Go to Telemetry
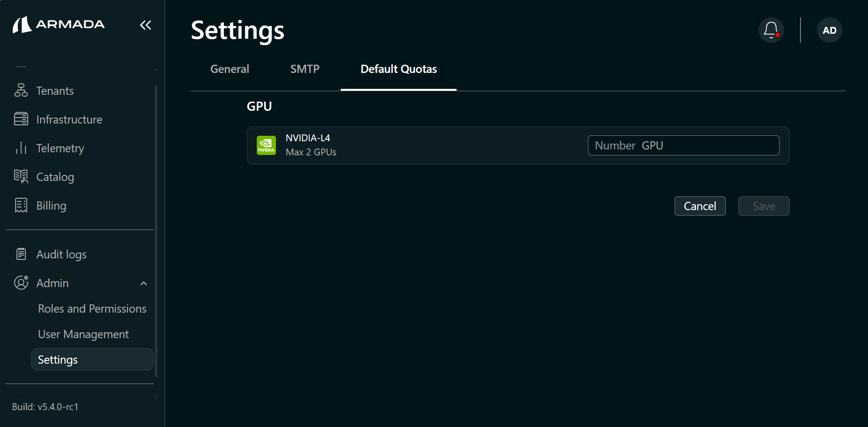 (60, 148)
